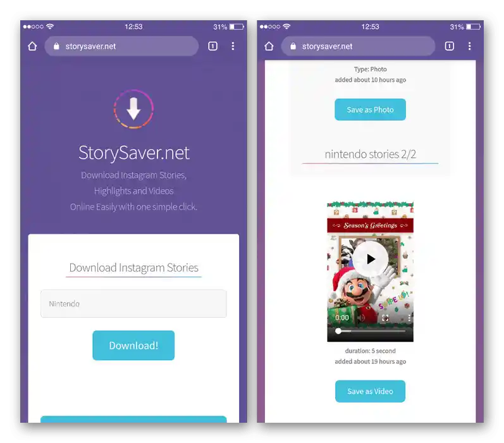
Task: Click the Nintendo username input field
Action: pyautogui.click(x=133, y=304)
